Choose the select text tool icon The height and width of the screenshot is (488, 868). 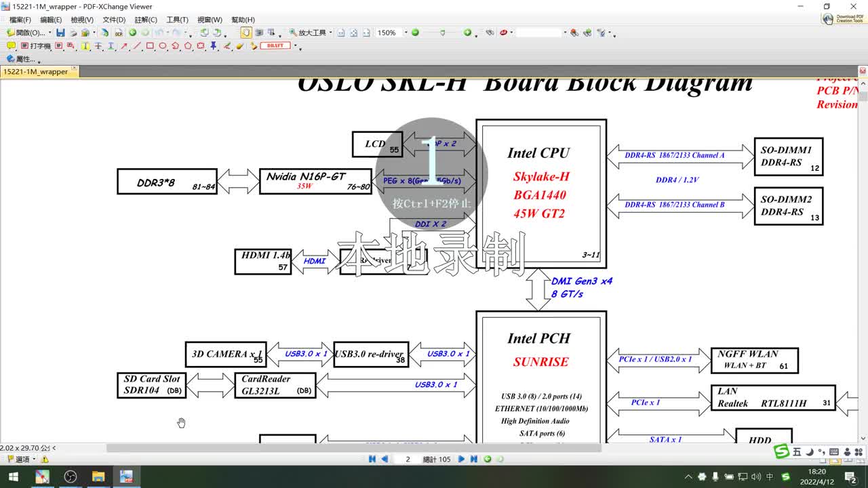click(x=271, y=33)
